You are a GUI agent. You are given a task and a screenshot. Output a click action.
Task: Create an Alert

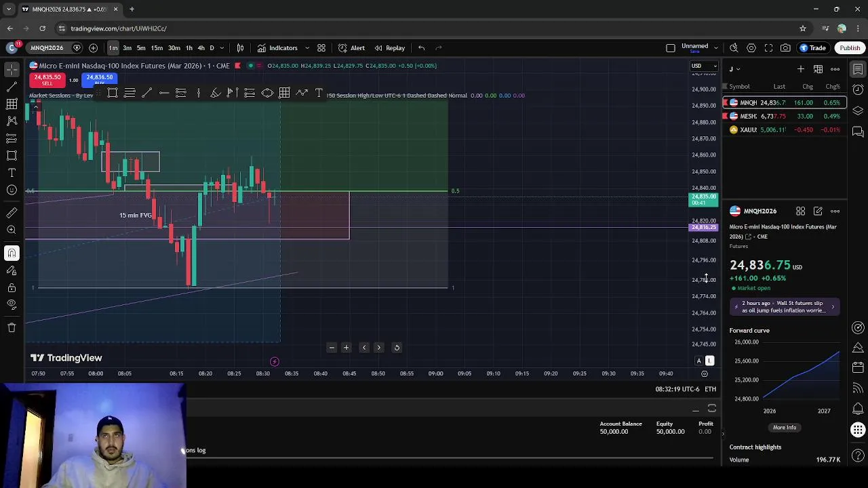point(352,48)
